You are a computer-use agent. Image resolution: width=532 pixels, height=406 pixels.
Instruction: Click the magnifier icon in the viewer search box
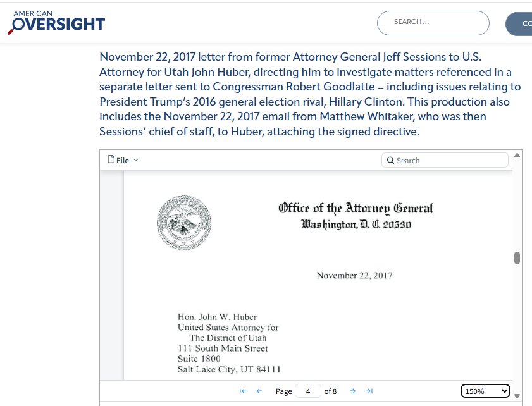[x=390, y=161]
